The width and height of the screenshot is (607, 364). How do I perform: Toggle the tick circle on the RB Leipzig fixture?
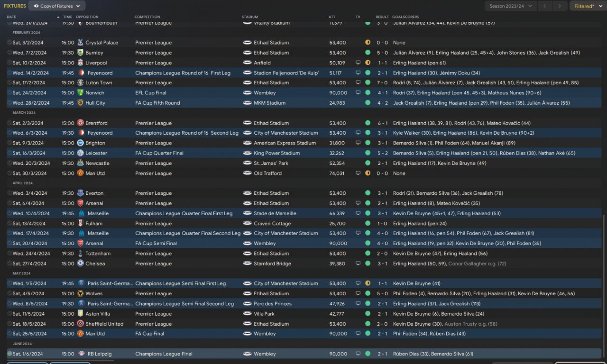pyautogui.click(x=9, y=354)
